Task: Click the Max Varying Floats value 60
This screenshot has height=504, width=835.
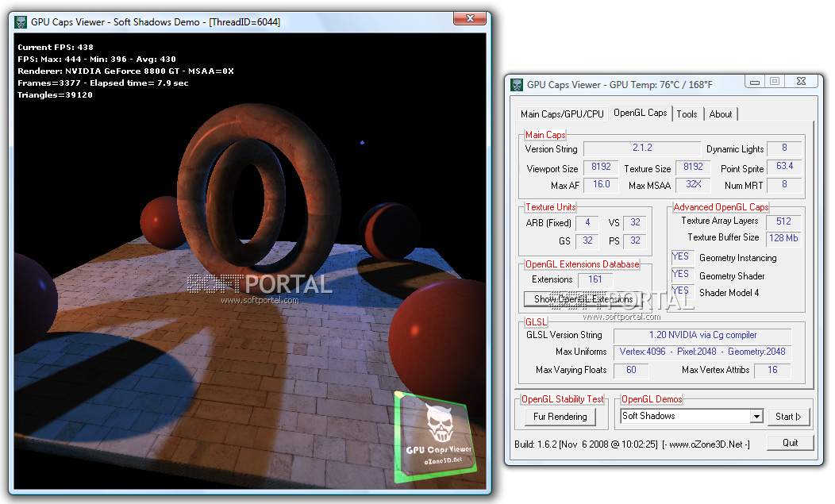Action: [x=631, y=371]
